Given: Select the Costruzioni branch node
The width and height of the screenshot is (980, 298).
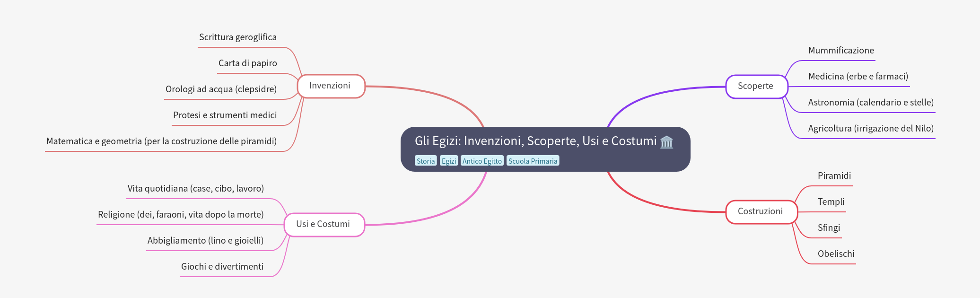Looking at the screenshot, I should [760, 211].
